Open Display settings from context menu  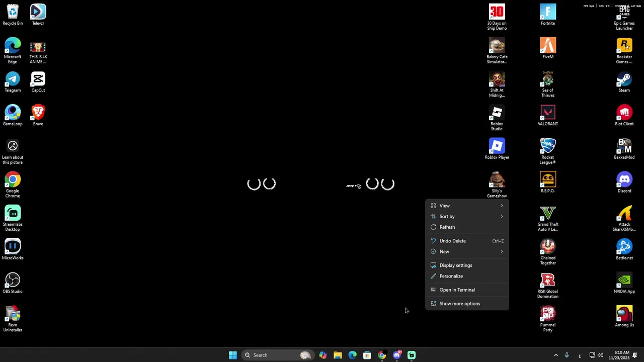click(467, 265)
